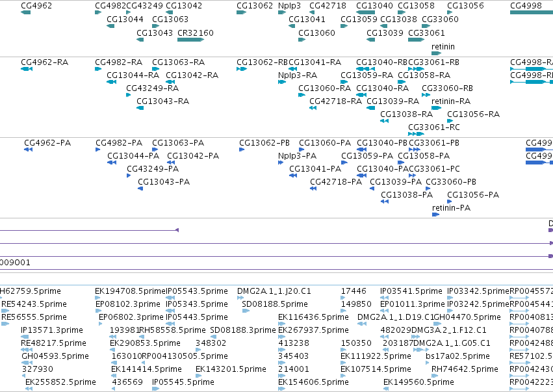This screenshot has width=553, height=392.
Task: Select protein CG13041-PA
Action: (x=315, y=168)
